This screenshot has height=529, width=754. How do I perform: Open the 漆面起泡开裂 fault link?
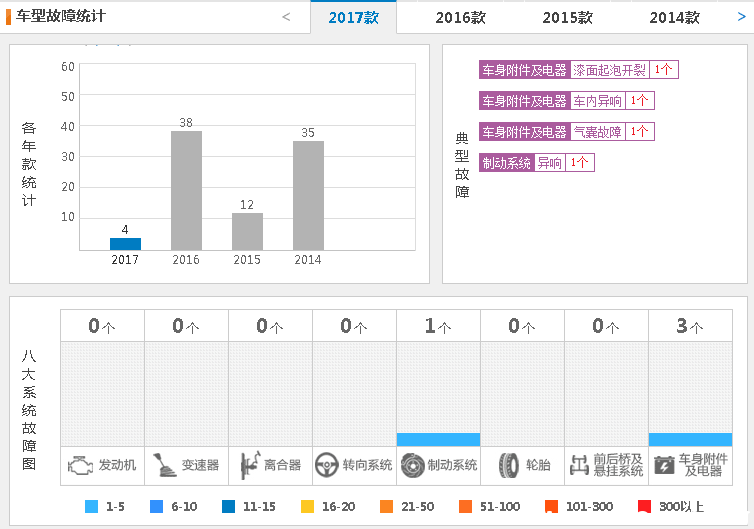coord(609,70)
